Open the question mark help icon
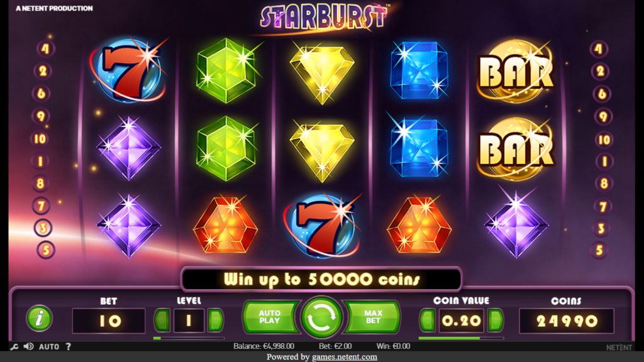Viewport: 644px width, 362px height. point(68,346)
